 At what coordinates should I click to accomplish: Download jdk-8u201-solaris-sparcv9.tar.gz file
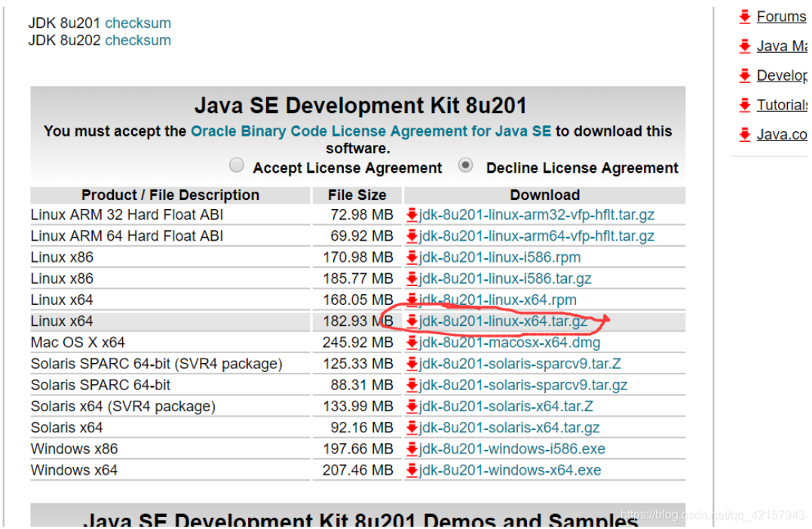tap(523, 384)
